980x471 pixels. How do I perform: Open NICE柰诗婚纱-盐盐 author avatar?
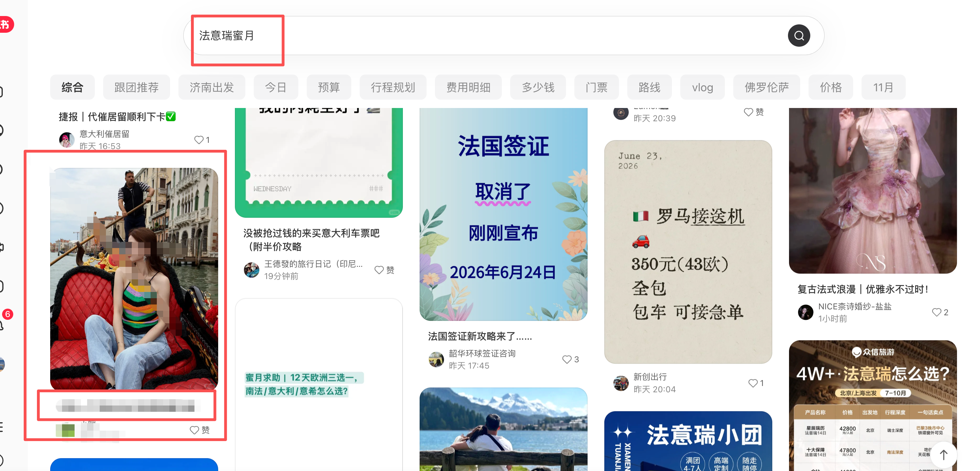[x=805, y=312]
